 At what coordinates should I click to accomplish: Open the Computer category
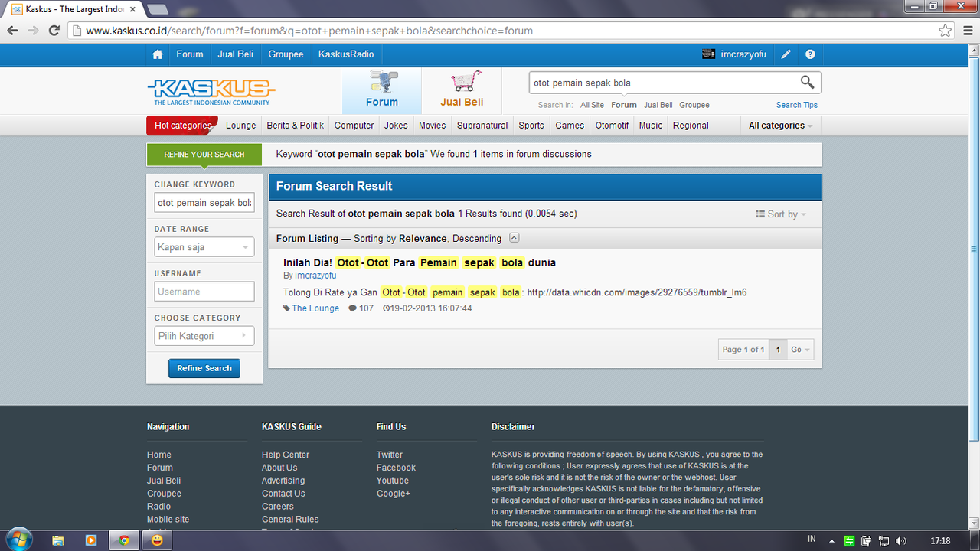pos(354,126)
